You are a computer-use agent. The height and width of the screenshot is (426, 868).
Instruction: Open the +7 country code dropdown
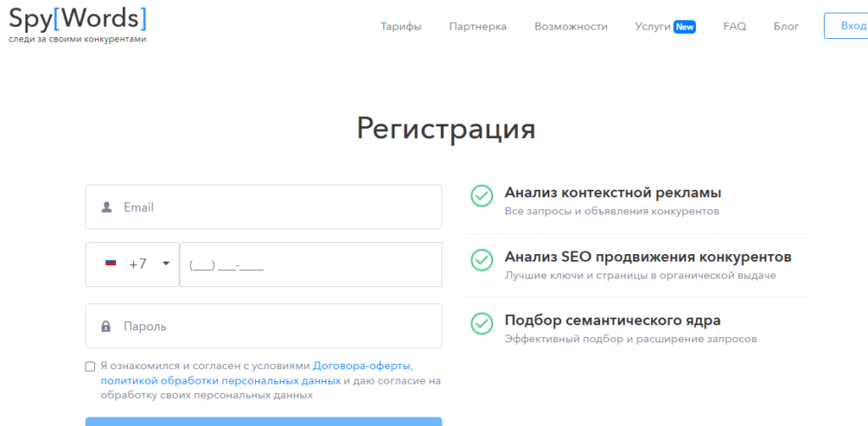tap(132, 264)
